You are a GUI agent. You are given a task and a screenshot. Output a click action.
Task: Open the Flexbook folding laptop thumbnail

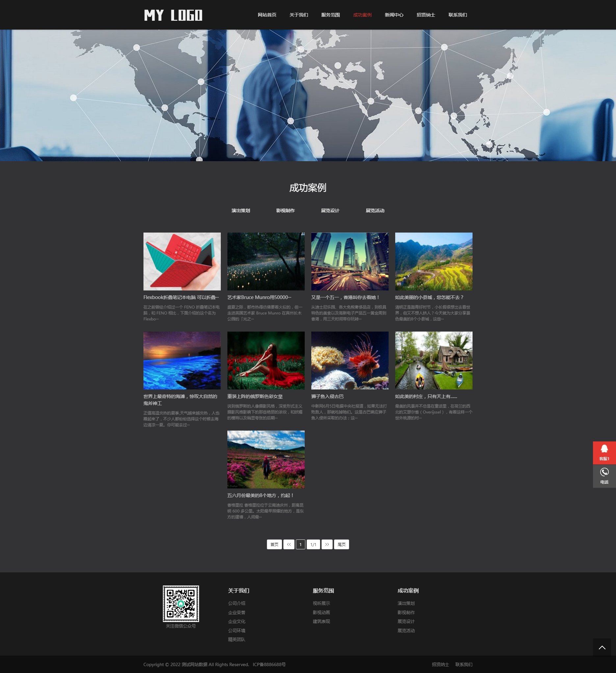182,262
